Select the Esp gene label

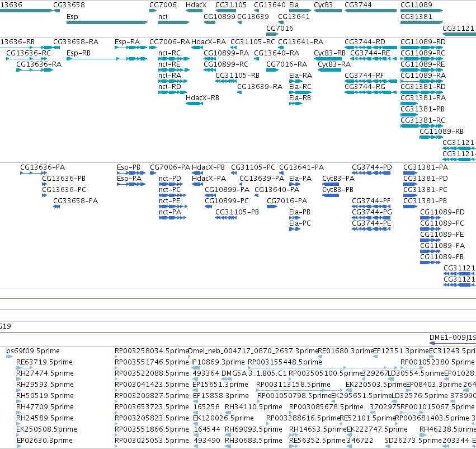[x=72, y=17]
